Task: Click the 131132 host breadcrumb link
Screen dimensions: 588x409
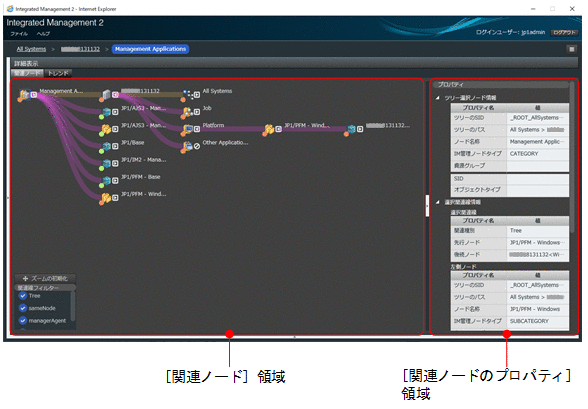Action: click(80, 49)
